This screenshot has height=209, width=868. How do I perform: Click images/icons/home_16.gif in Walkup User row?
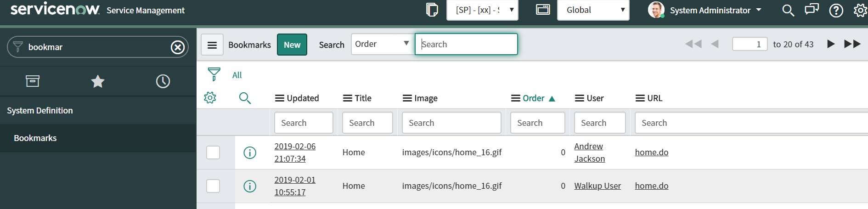[x=452, y=186]
